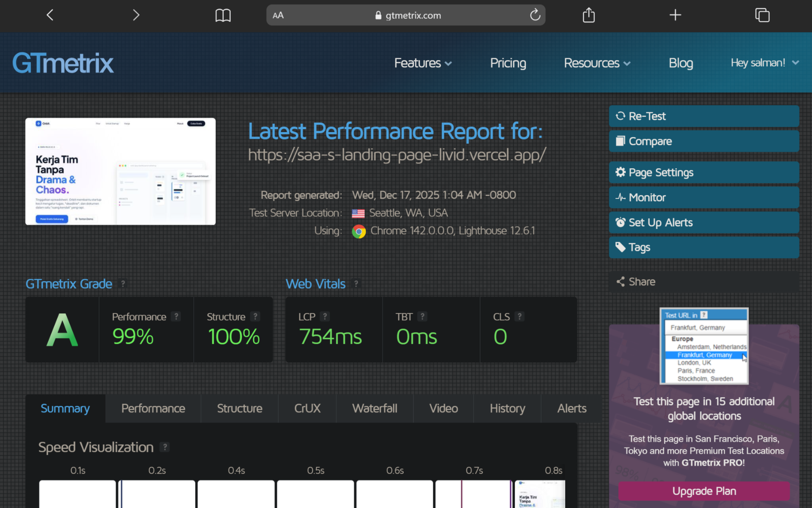Click the Re-Test button

click(x=704, y=116)
